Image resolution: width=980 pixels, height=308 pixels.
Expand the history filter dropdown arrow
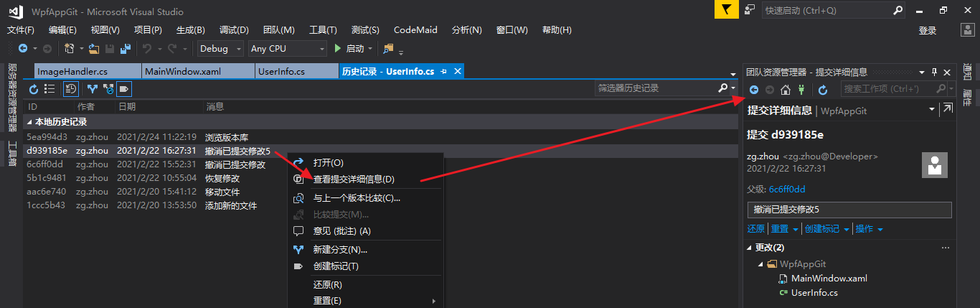click(733, 88)
